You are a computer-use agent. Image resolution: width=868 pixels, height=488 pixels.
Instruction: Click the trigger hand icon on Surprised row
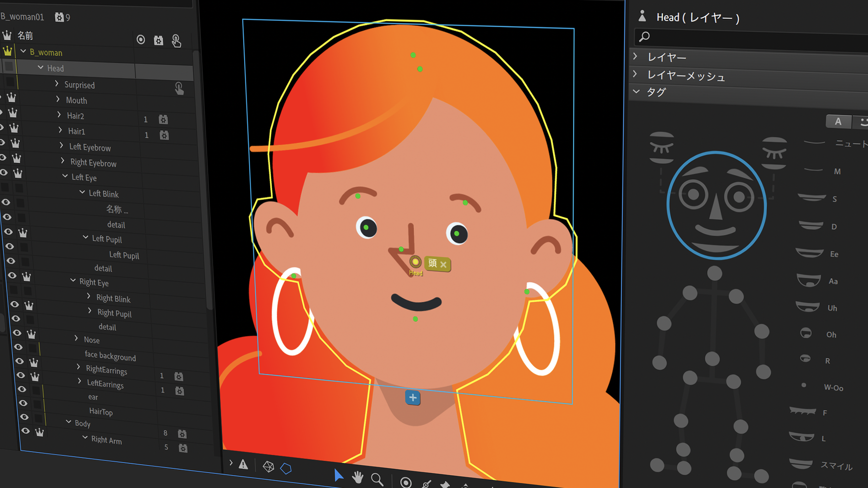pos(179,88)
